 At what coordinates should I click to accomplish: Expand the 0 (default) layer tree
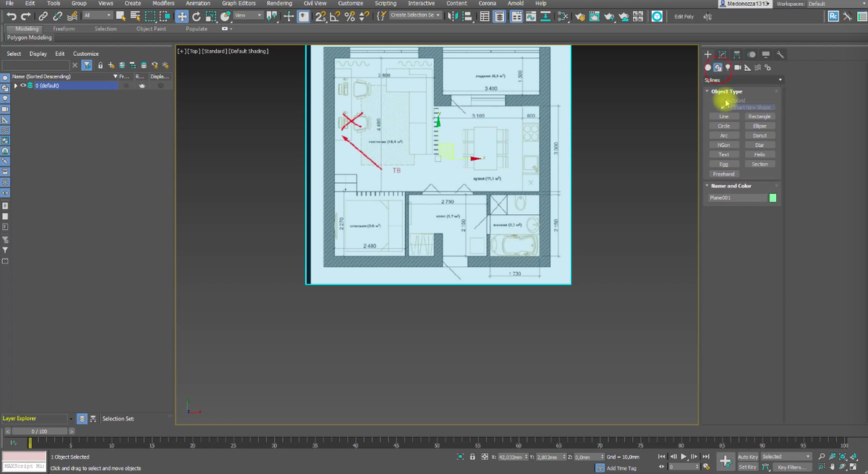(x=16, y=85)
